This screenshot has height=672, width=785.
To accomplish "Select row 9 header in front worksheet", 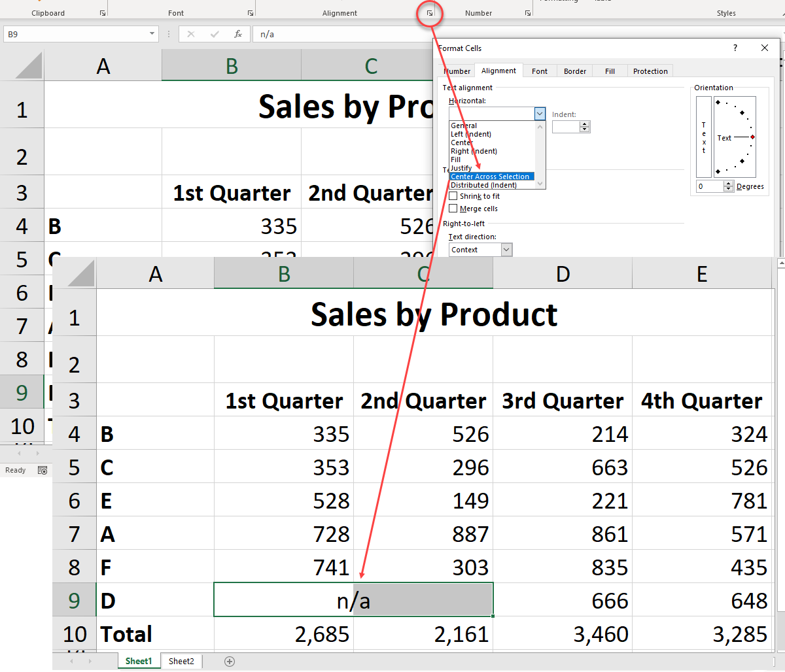I will point(74,600).
